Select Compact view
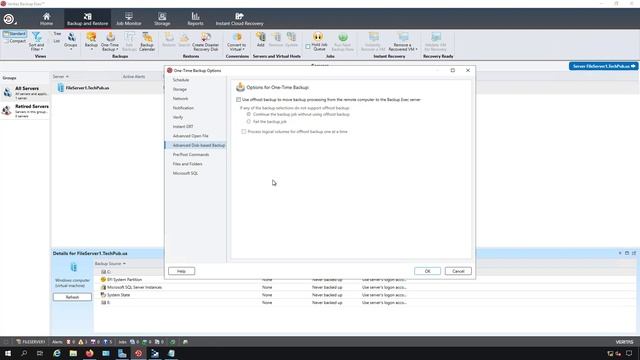The width and height of the screenshot is (640, 360). 15,41
